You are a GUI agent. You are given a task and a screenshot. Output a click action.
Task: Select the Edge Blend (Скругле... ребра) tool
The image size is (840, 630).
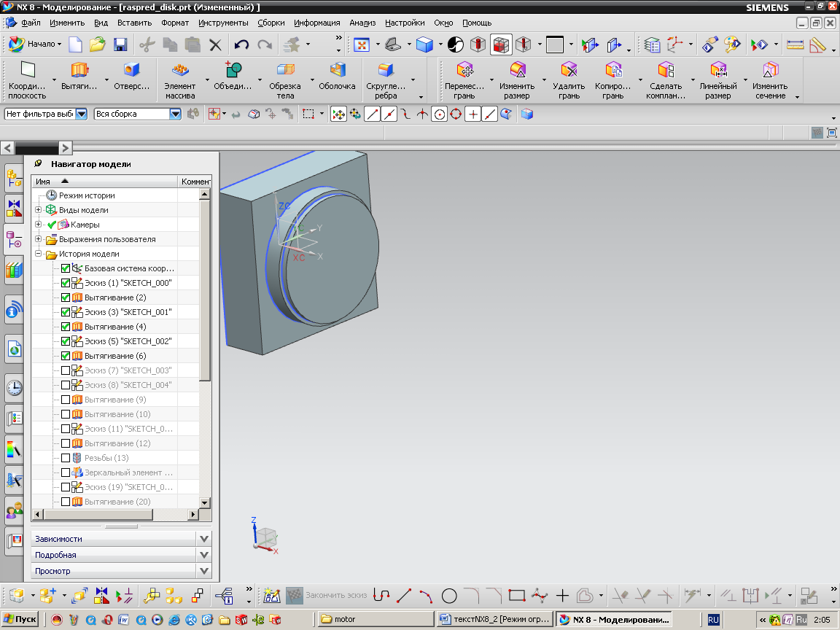(386, 80)
